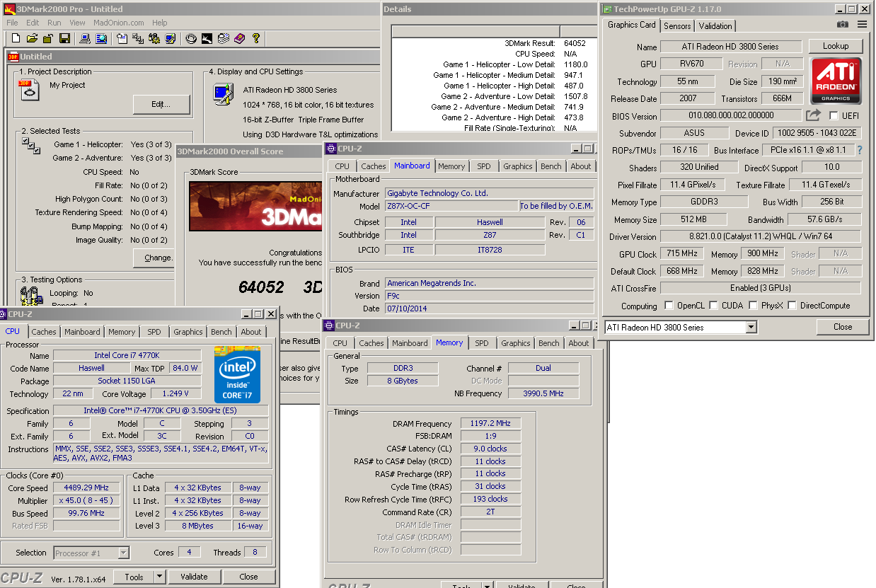
Task: Click the monitor with magnifier toolbar icon
Action: (x=101, y=38)
